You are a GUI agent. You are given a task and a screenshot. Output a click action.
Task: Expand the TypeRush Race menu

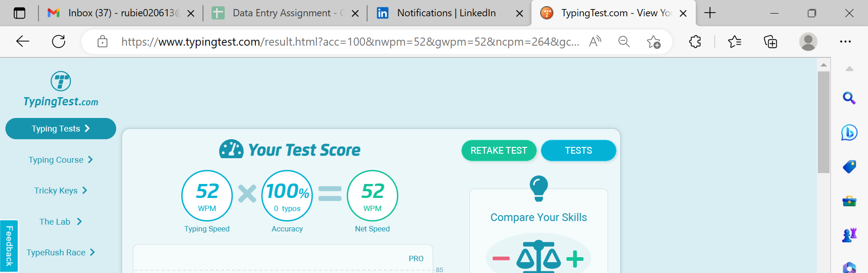point(61,252)
